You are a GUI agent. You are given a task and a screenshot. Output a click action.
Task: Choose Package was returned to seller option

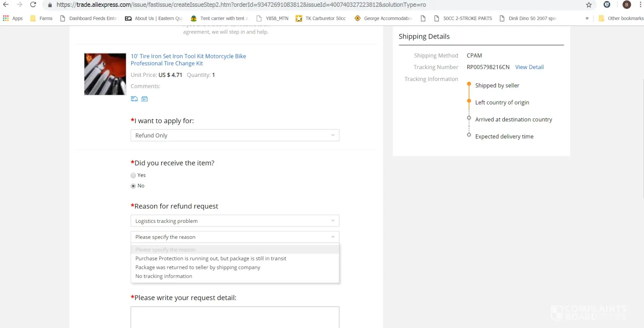coord(197,268)
